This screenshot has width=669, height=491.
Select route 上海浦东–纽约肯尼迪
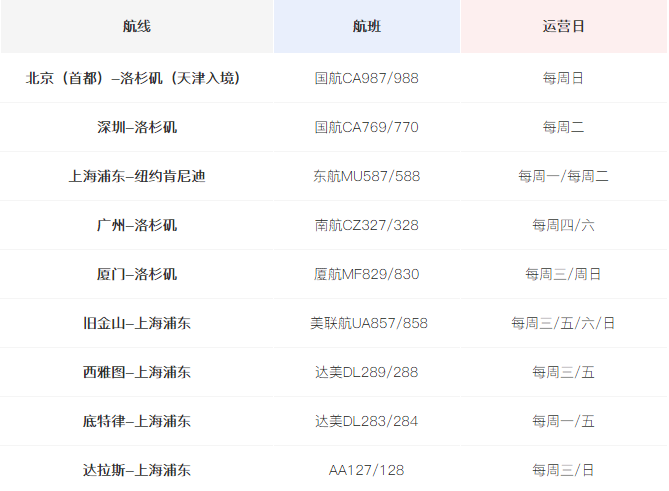point(137,176)
